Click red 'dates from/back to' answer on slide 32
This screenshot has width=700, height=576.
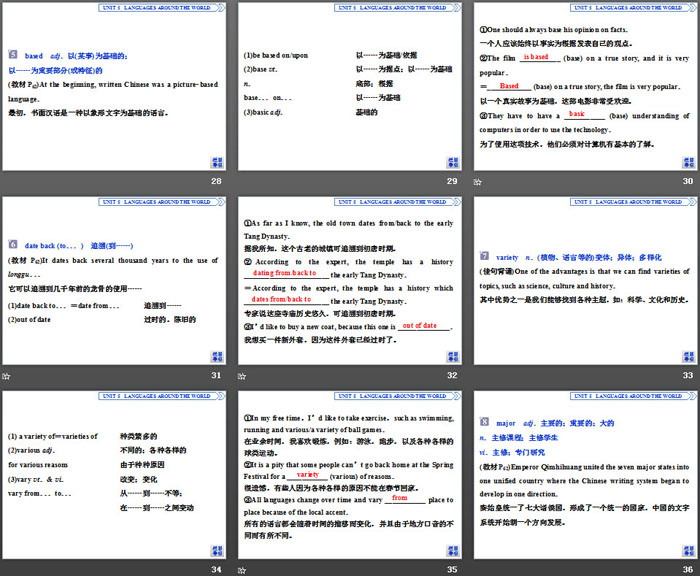coord(281,299)
